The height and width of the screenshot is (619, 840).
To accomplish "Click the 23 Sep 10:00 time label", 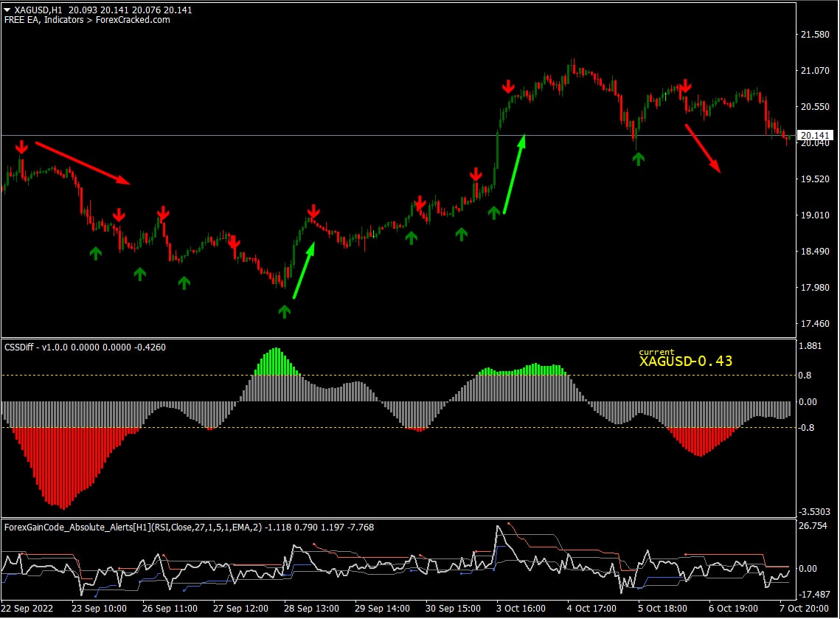I will point(99,608).
